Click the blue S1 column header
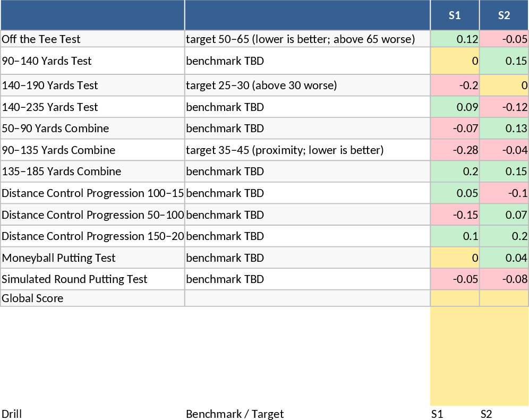 [455, 15]
